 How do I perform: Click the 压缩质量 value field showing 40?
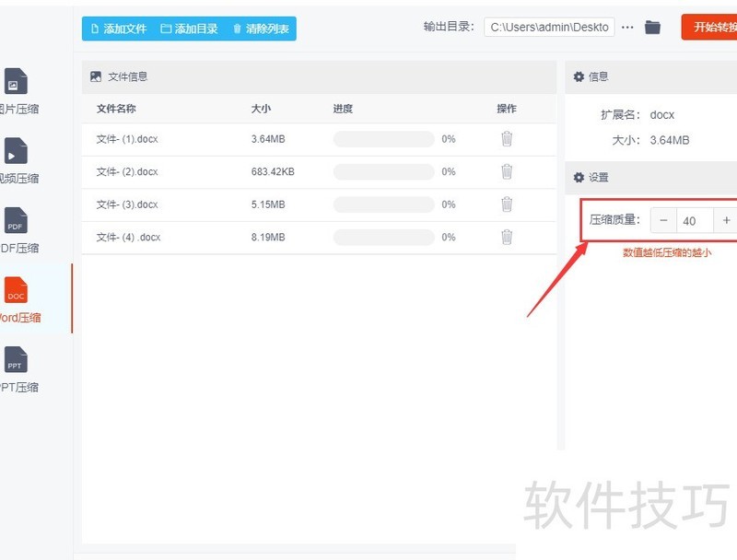(x=689, y=220)
